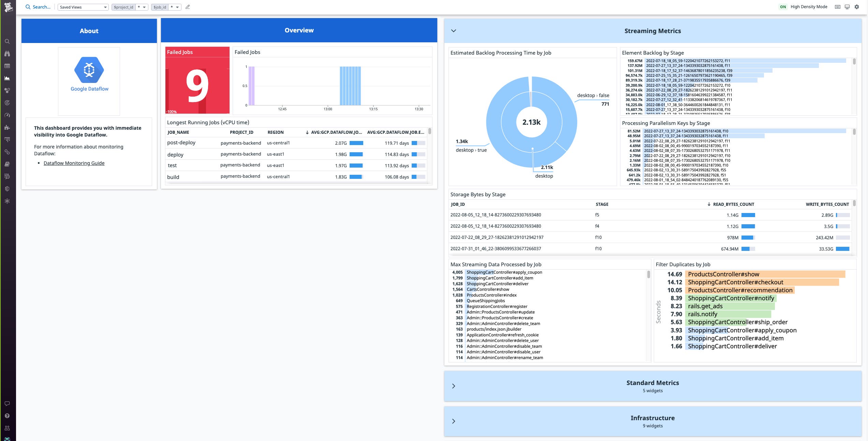Expand the Standard Metrics section
The width and height of the screenshot is (868, 441).
(x=454, y=386)
